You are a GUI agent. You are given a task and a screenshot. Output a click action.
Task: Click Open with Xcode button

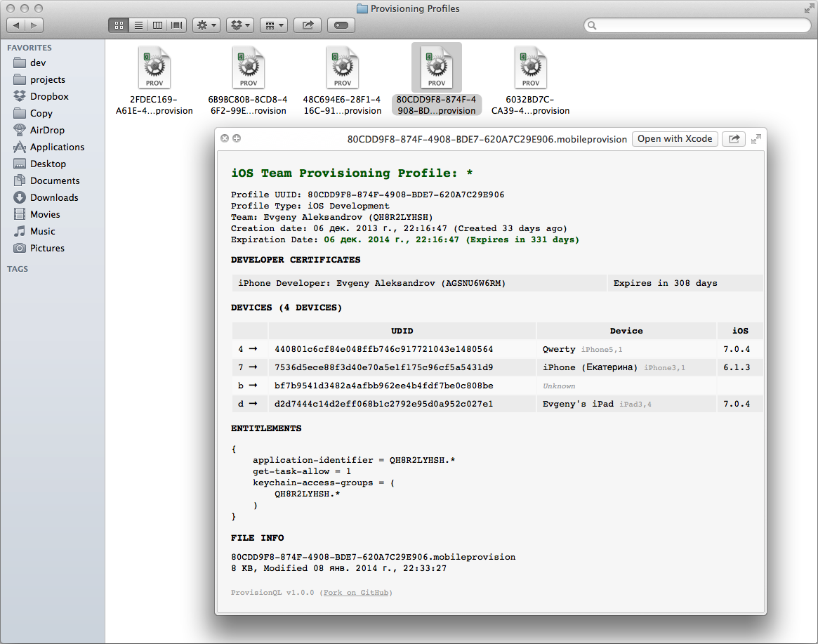click(x=675, y=139)
